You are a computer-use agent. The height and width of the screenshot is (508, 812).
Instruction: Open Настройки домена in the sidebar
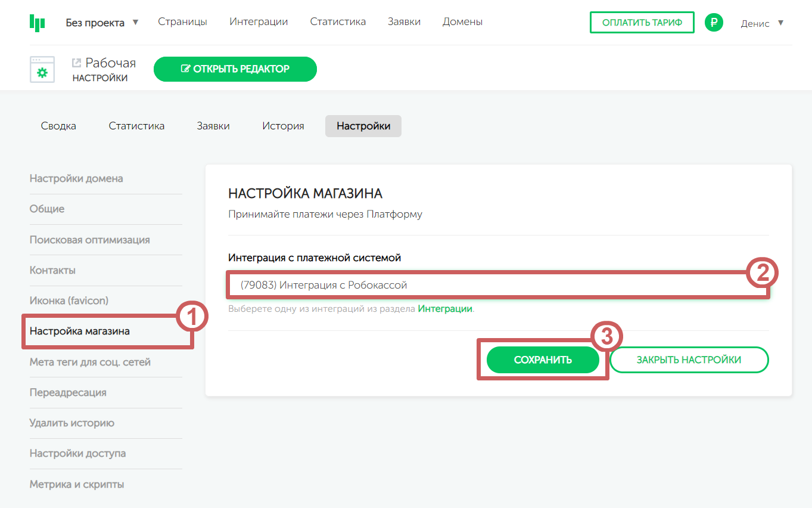pyautogui.click(x=76, y=178)
